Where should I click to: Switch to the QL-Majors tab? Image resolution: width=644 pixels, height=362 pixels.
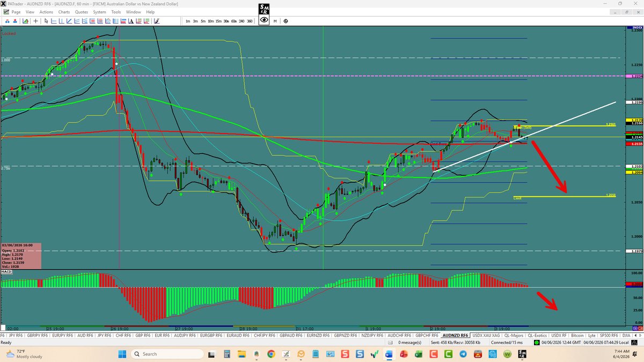point(514,335)
